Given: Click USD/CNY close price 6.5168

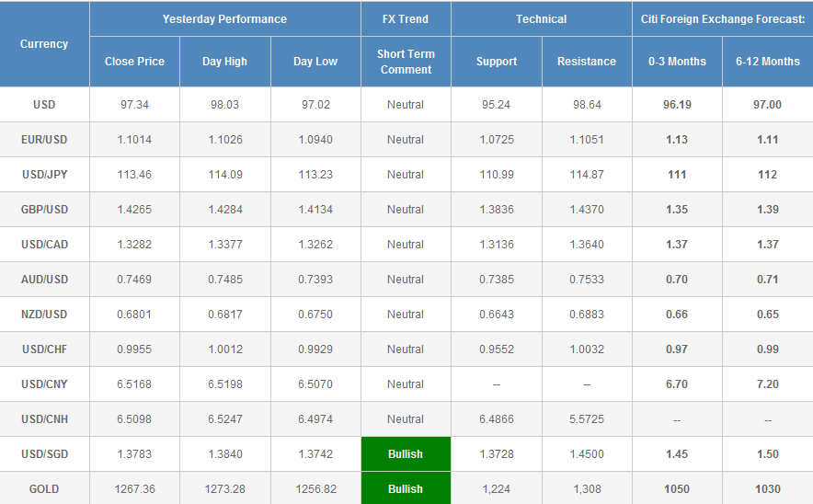Looking at the screenshot, I should 134,384.
